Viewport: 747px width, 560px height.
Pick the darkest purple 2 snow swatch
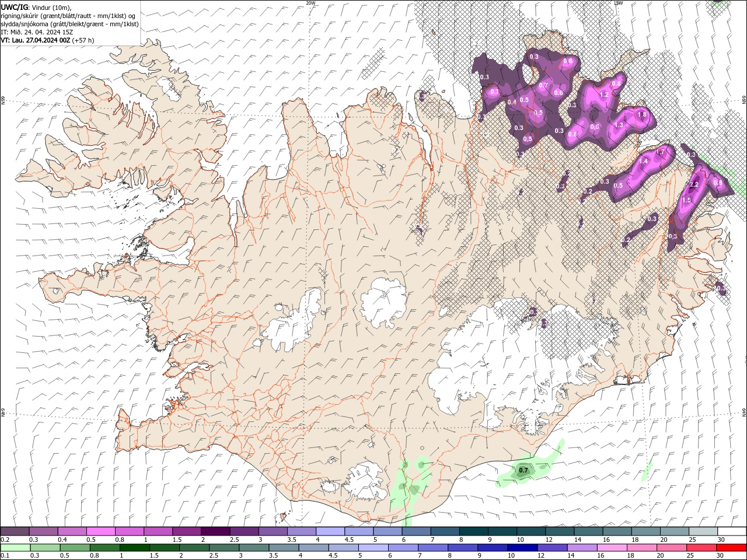coord(215,531)
